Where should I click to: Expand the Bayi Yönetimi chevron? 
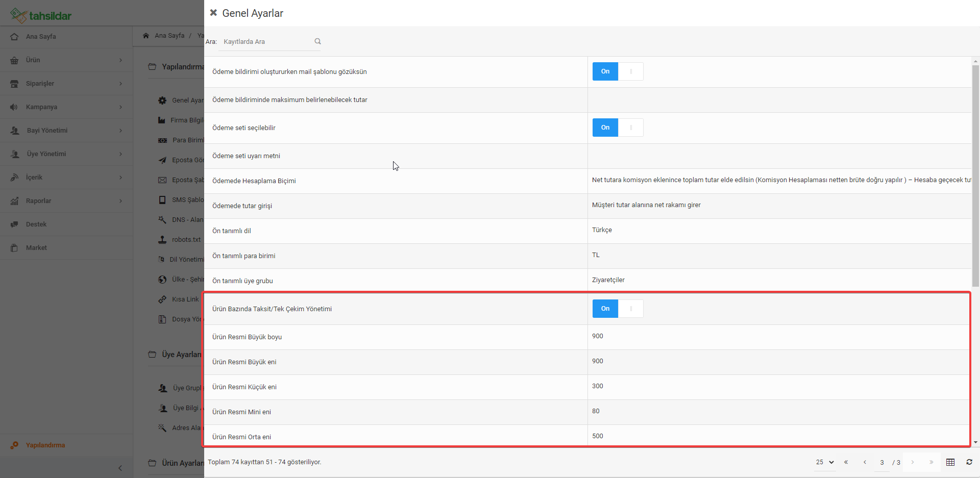point(120,131)
